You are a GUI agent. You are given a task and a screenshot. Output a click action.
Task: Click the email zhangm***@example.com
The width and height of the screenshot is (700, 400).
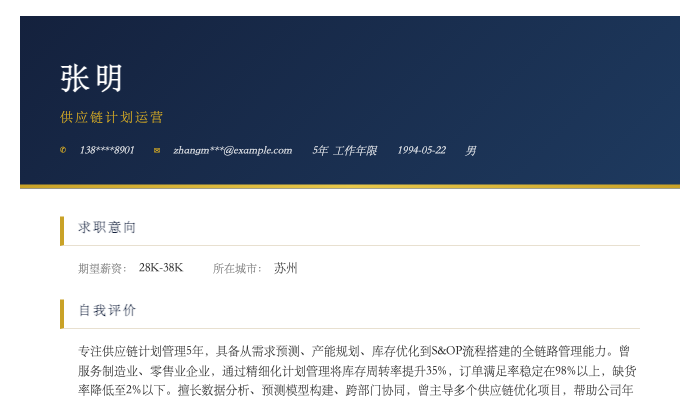233,150
